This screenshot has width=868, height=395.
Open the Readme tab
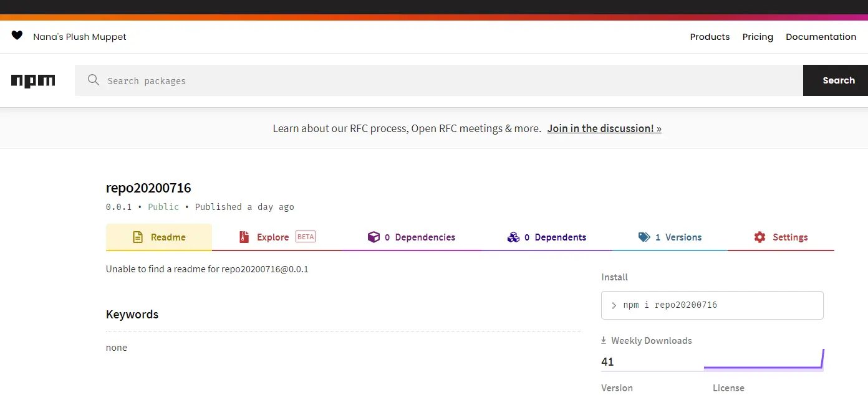159,237
